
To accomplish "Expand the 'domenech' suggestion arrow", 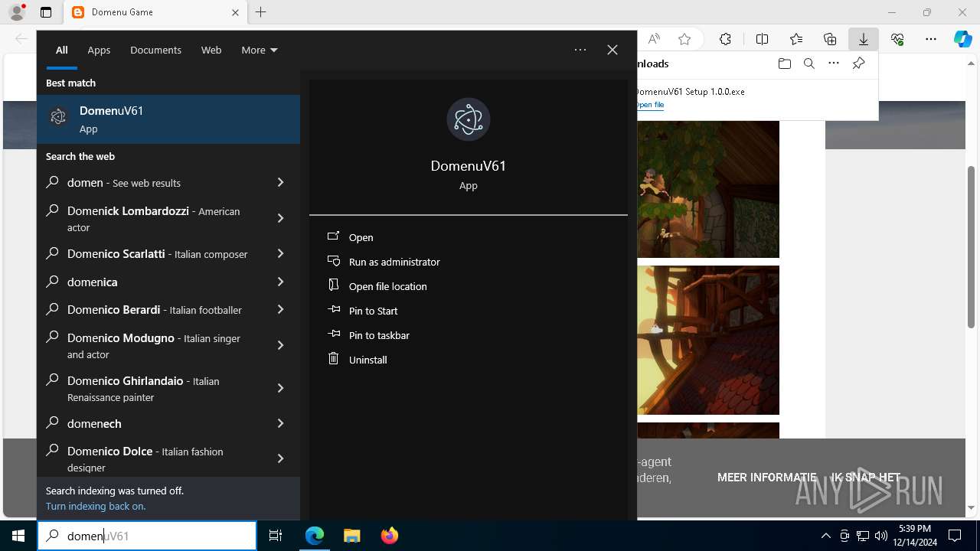I will pos(280,423).
